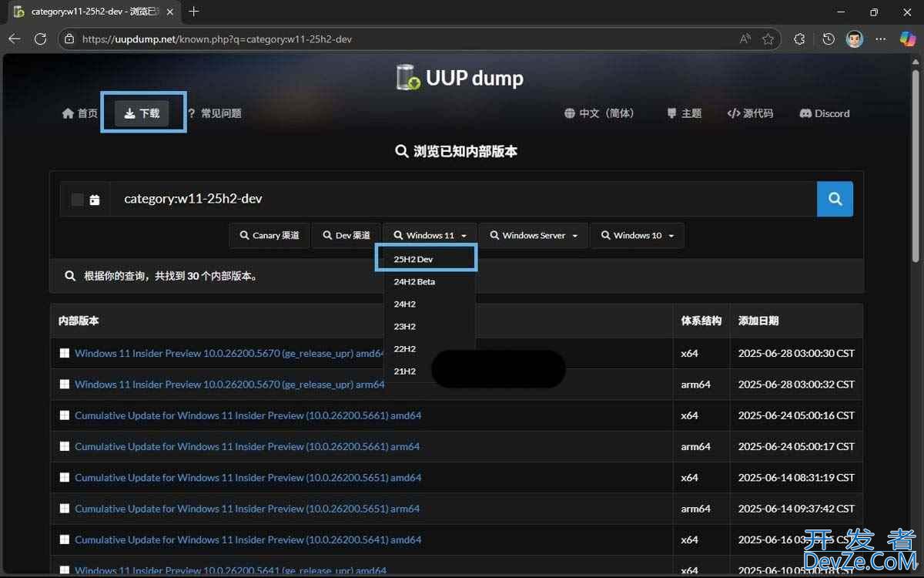Click Windows icon beside 5651 arm64 update
The image size is (924, 578).
[65, 509]
